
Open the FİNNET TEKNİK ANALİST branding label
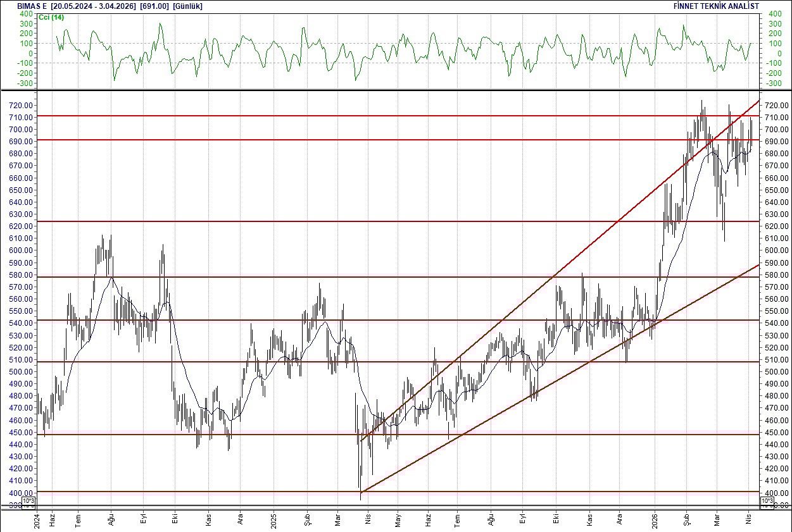pos(717,6)
